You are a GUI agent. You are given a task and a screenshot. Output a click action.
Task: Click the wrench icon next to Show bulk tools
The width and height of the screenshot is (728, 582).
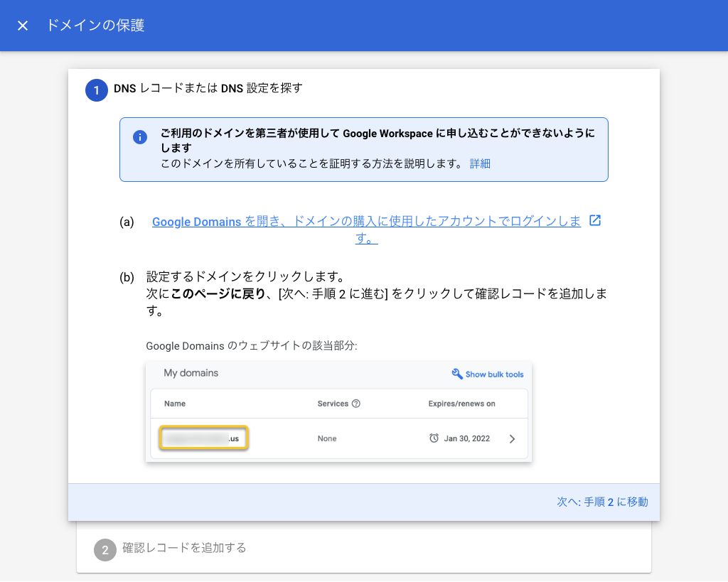coord(456,373)
